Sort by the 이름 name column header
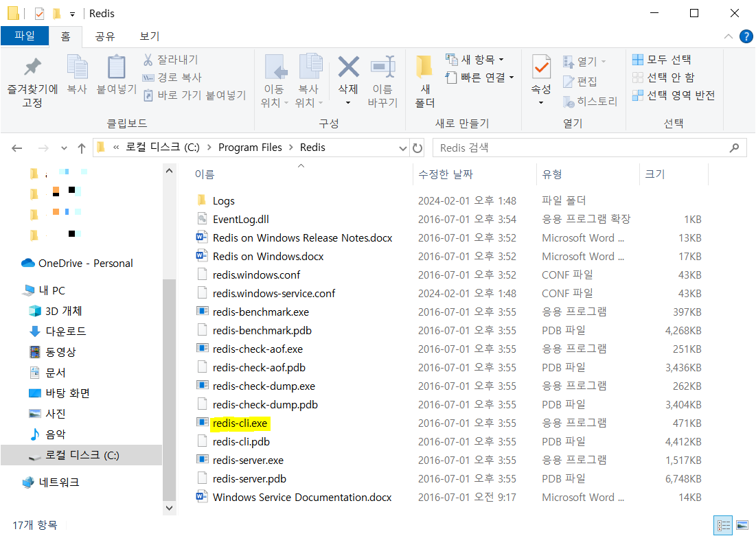Viewport: 756px width, 536px height. click(205, 174)
